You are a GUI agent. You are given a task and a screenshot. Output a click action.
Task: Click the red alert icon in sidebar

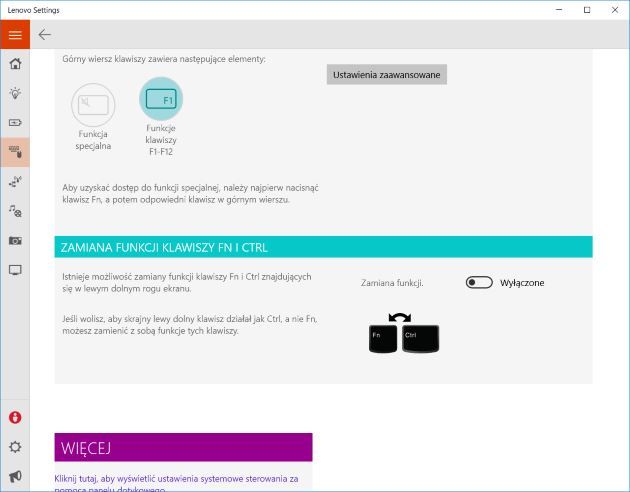(15, 417)
